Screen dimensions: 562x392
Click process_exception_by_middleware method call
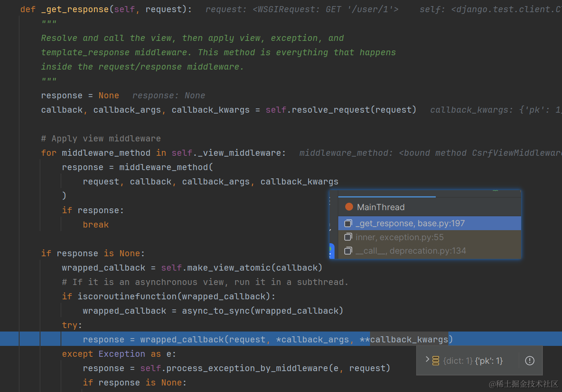(x=239, y=368)
